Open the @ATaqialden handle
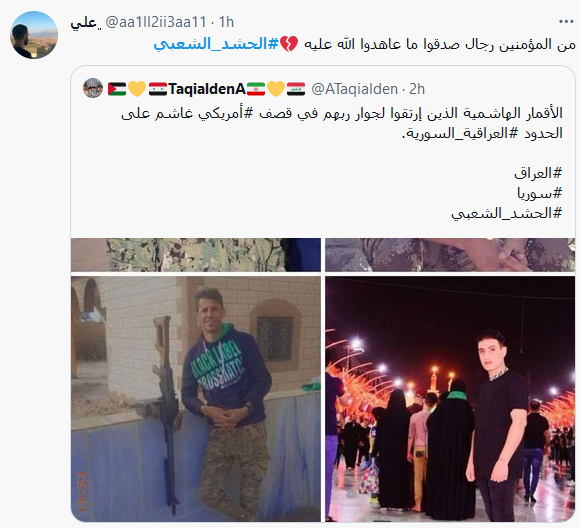This screenshot has height=528, width=580. pos(354,89)
